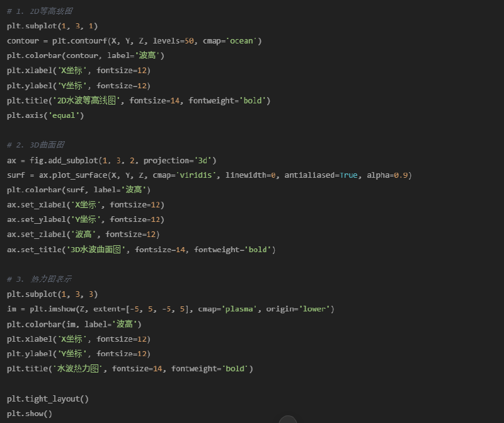Click the plt.subplot(1, 3, 3) line
Image resolution: width=504 pixels, height=423 pixels.
coord(52,294)
